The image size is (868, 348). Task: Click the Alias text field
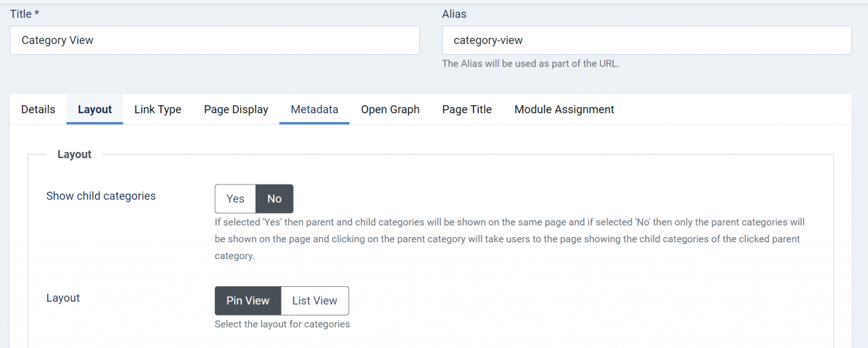pyautogui.click(x=646, y=40)
